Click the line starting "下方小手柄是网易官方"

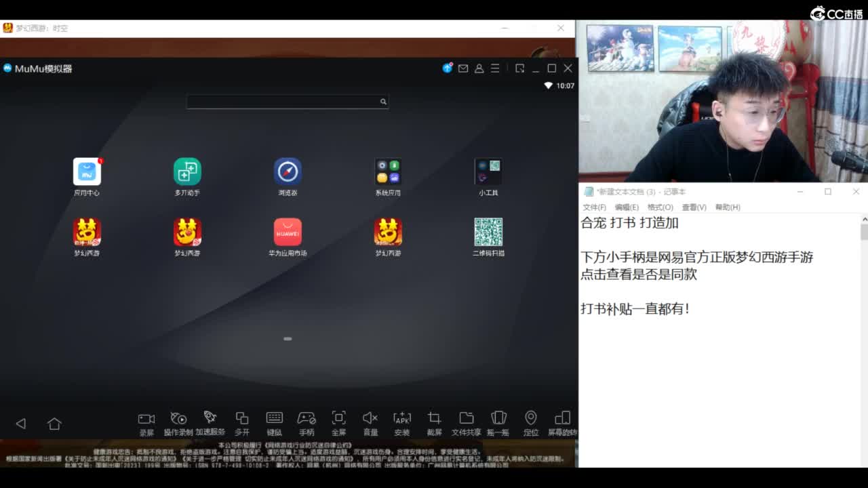(697, 258)
